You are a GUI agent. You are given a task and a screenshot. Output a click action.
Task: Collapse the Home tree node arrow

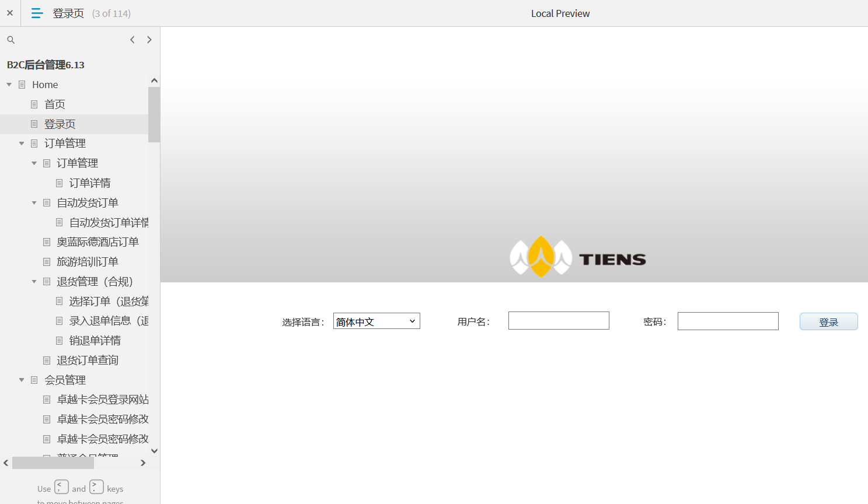tap(9, 85)
